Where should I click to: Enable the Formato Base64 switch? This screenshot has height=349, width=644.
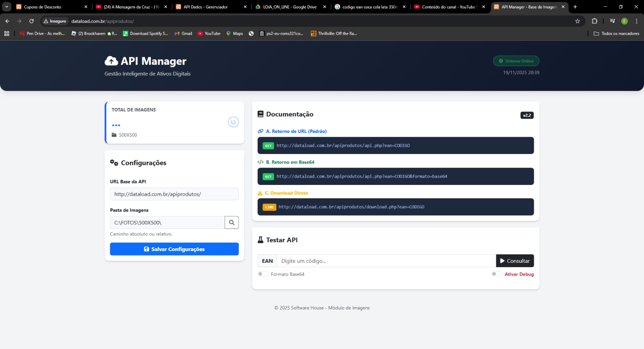(263, 274)
